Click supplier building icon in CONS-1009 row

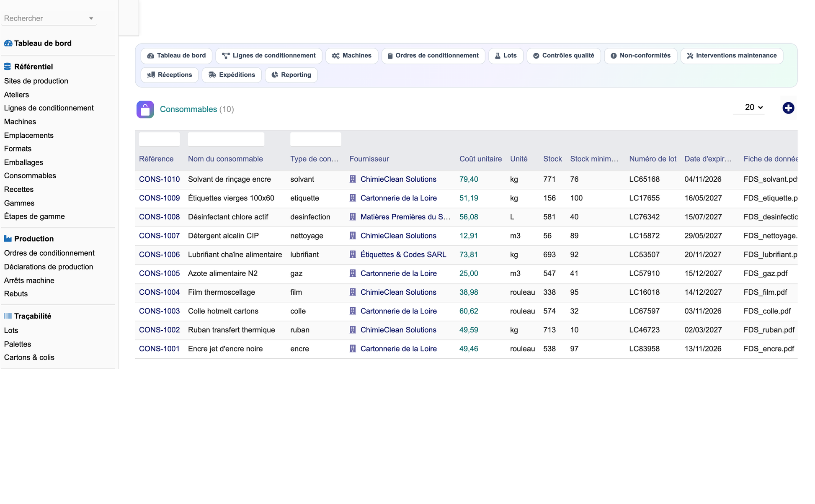(x=353, y=198)
